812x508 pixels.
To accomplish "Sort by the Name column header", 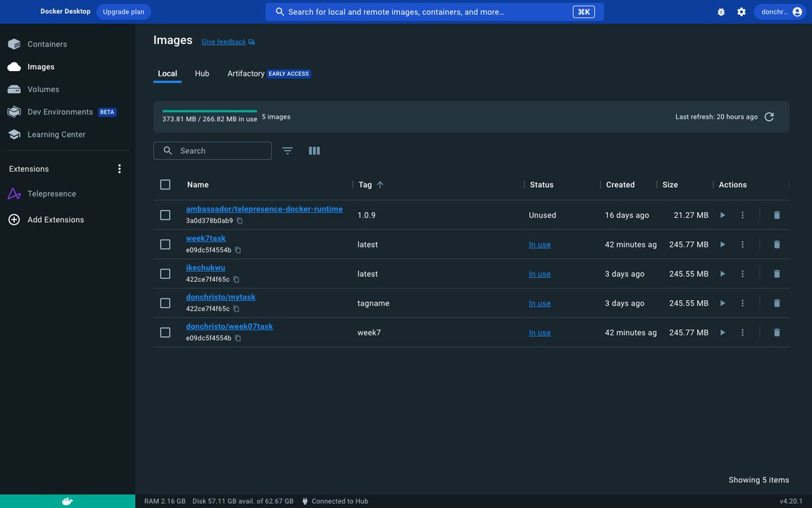I will (x=198, y=184).
